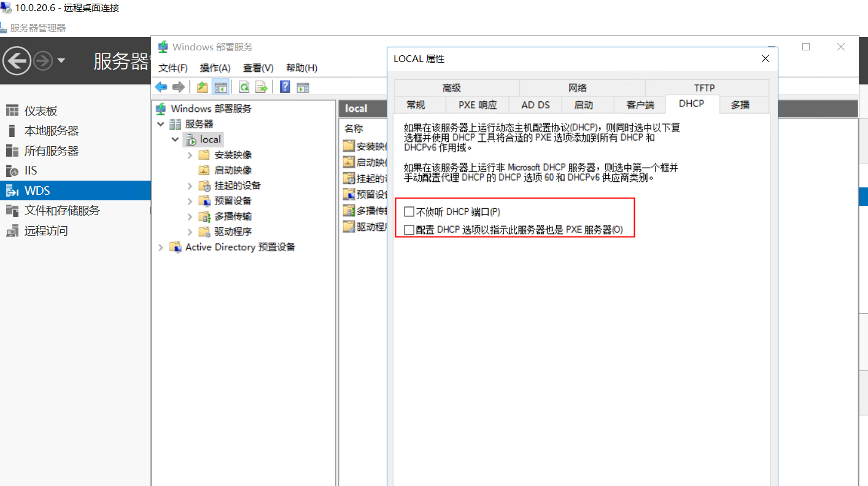Select 多播传 row in the right list pane
The width and height of the screenshot is (868, 486).
(x=365, y=211)
